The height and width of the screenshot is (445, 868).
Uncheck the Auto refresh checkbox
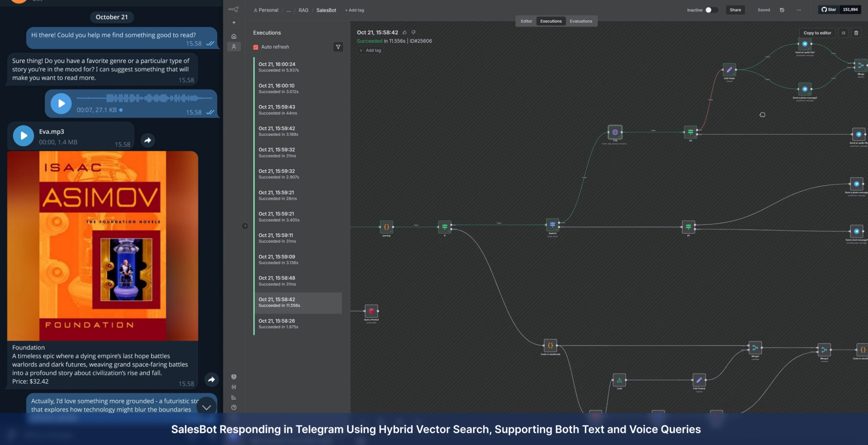[256, 47]
